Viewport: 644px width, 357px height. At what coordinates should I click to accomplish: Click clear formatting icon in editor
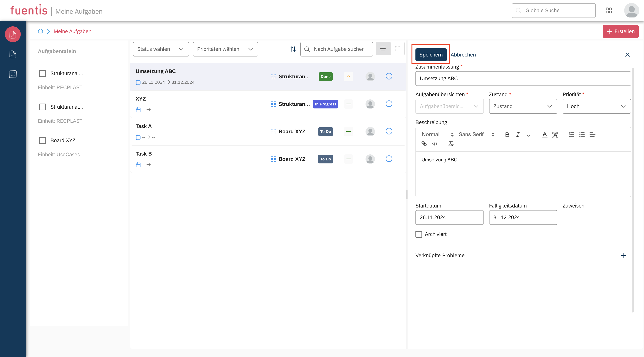tap(451, 144)
